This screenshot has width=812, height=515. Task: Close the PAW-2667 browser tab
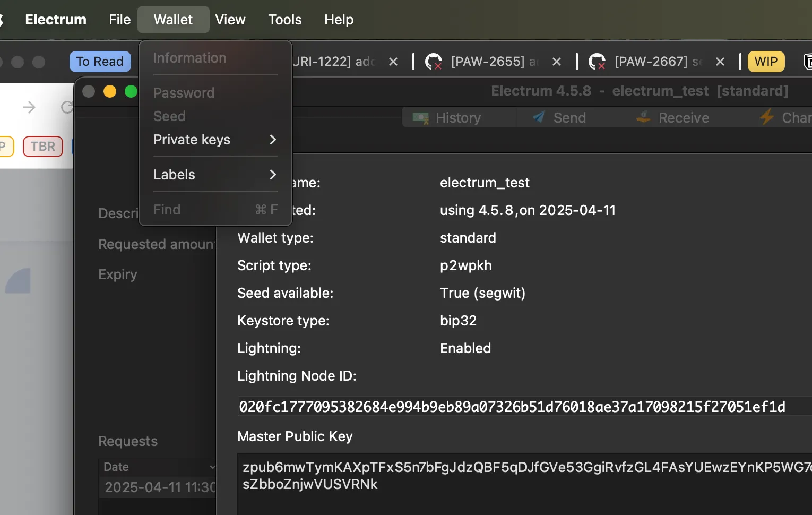click(x=720, y=62)
